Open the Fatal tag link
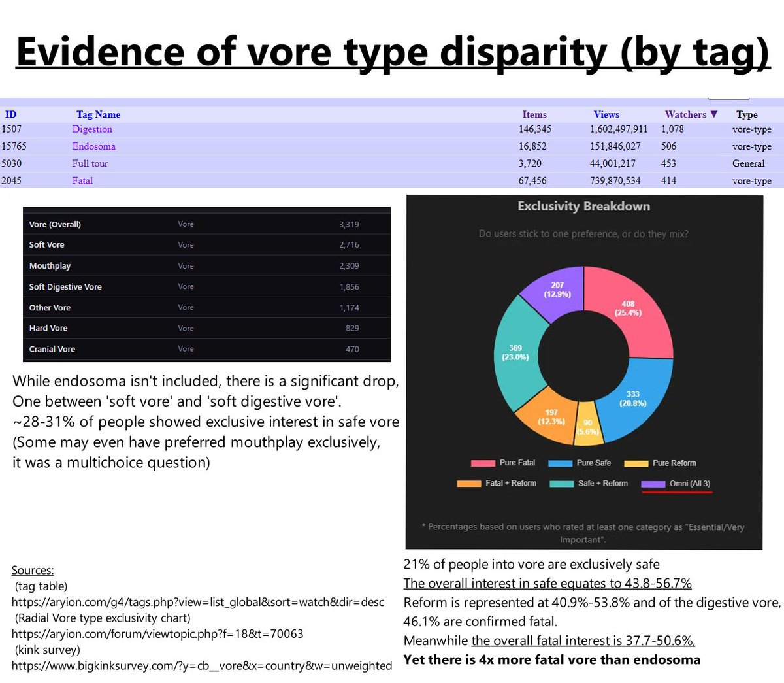Image resolution: width=784 pixels, height=683 pixels. pos(82,180)
